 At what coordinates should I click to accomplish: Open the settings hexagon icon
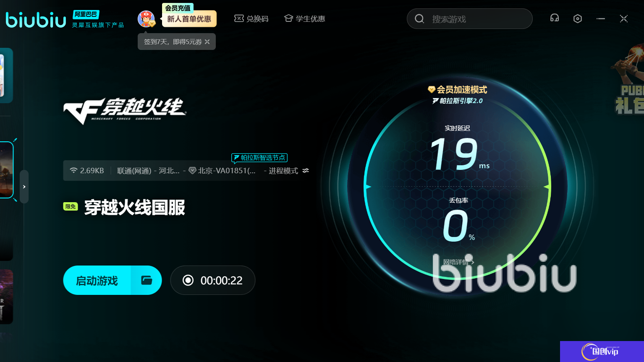[578, 18]
